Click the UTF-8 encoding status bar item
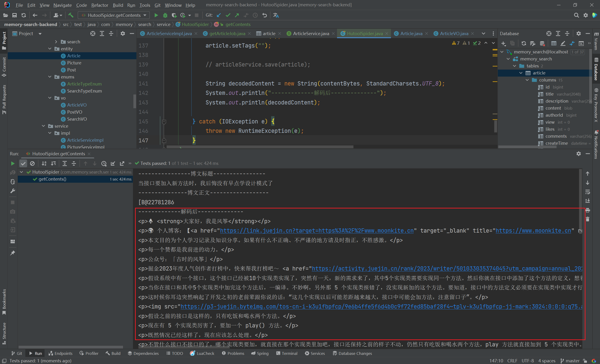This screenshot has width=600, height=364. click(x=528, y=360)
